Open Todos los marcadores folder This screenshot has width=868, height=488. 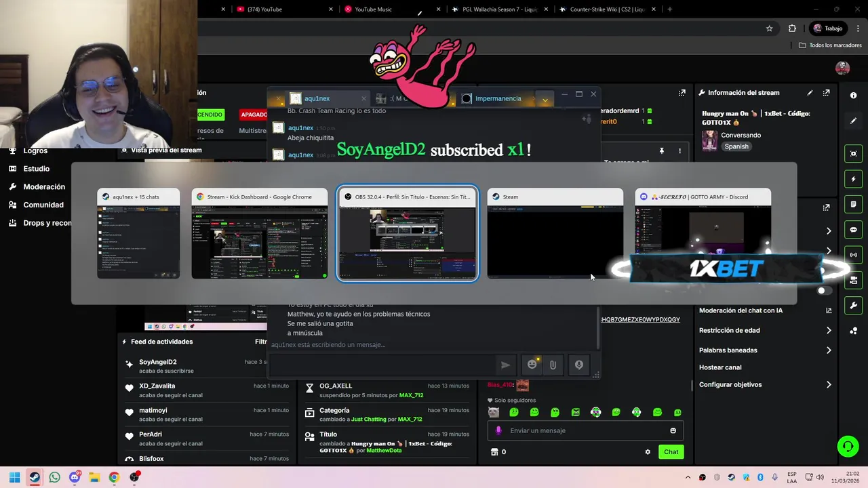pos(830,45)
